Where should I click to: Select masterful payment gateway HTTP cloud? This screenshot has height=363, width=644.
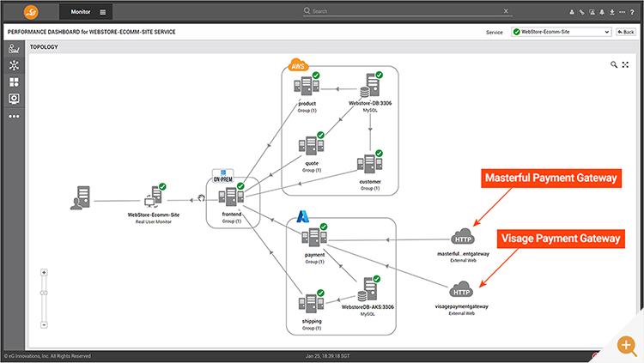pyautogui.click(x=463, y=237)
